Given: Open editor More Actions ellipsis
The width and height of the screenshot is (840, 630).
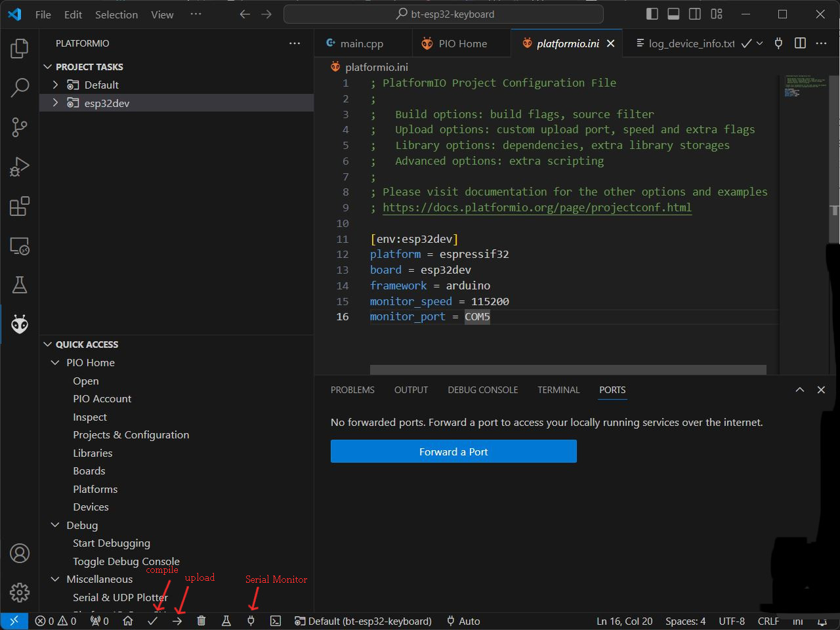Looking at the screenshot, I should [x=821, y=43].
